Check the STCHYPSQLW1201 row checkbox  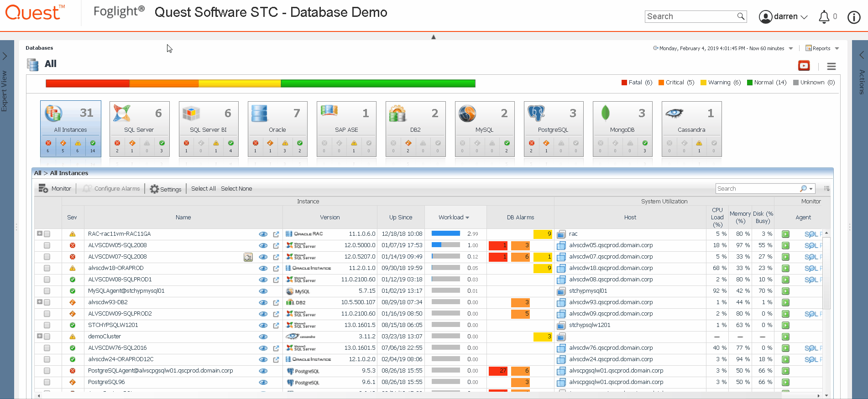[x=47, y=325]
